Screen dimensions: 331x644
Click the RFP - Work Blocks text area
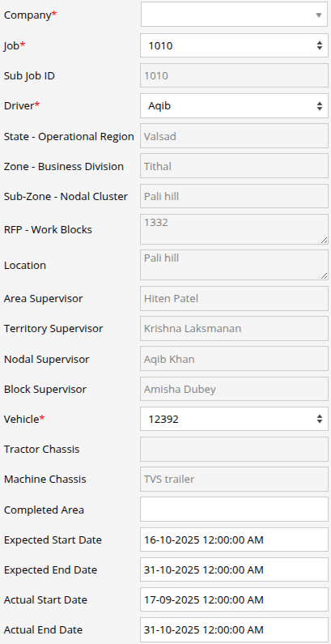coord(234,229)
